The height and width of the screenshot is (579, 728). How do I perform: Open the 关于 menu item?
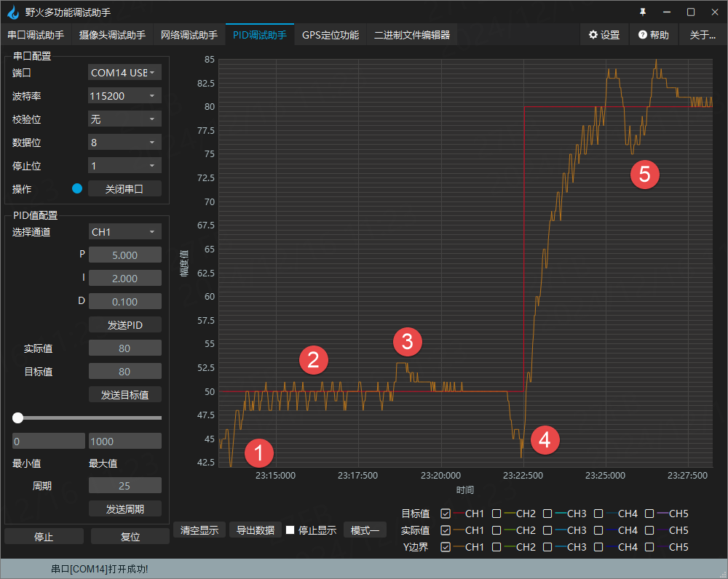click(703, 35)
